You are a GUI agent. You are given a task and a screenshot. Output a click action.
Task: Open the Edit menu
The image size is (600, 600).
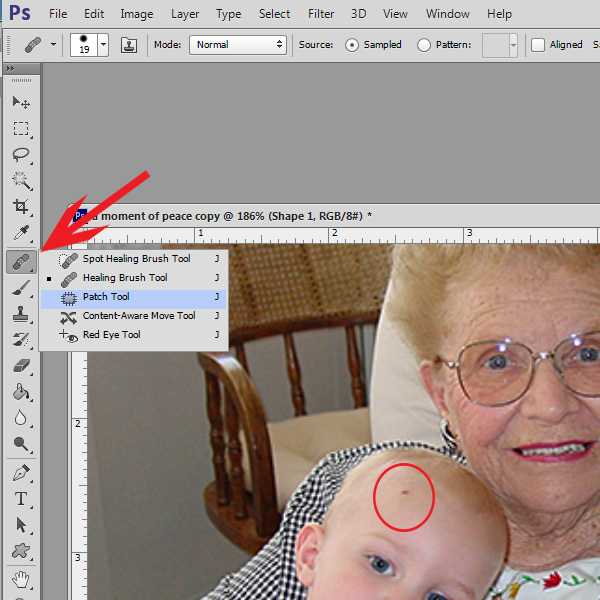coord(94,14)
